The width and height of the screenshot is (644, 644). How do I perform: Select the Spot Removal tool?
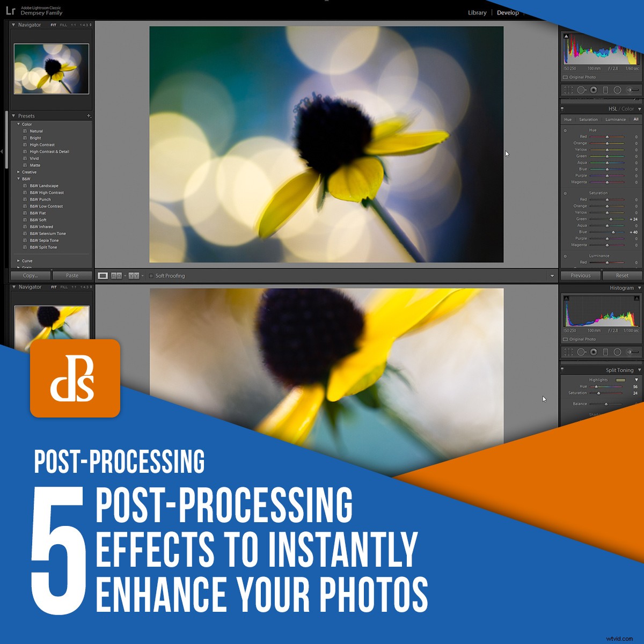[x=581, y=90]
